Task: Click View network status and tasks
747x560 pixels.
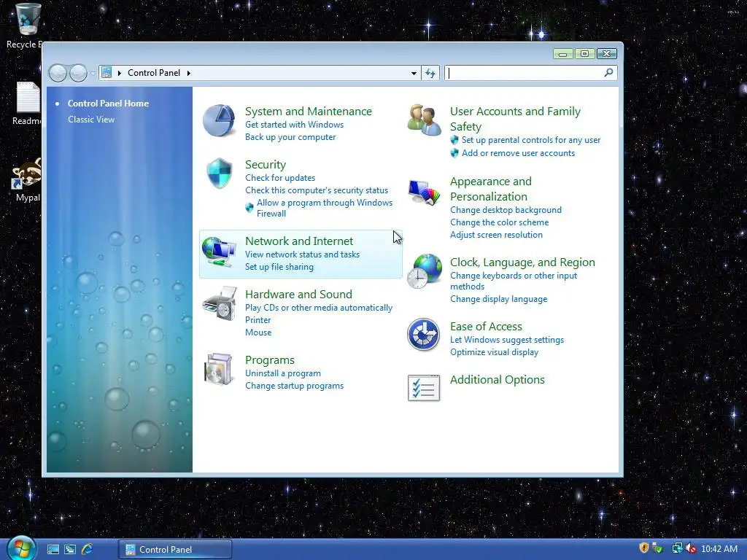Action: tap(302, 254)
